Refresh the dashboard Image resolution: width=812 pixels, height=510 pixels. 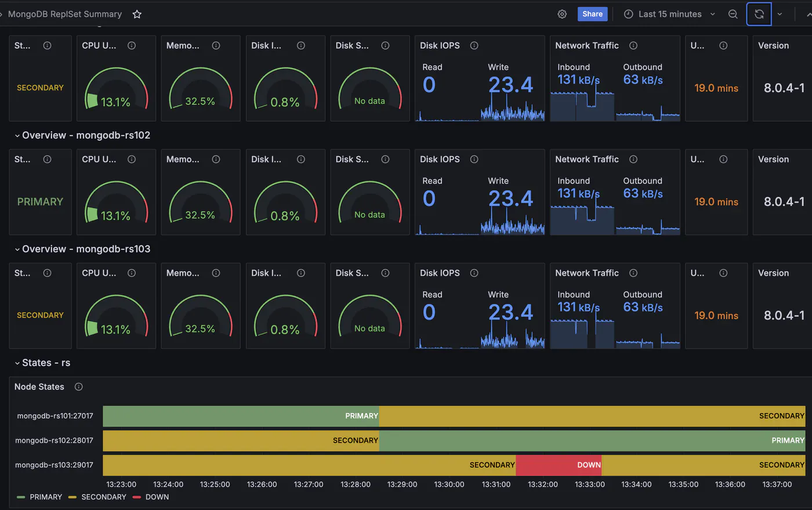tap(759, 14)
